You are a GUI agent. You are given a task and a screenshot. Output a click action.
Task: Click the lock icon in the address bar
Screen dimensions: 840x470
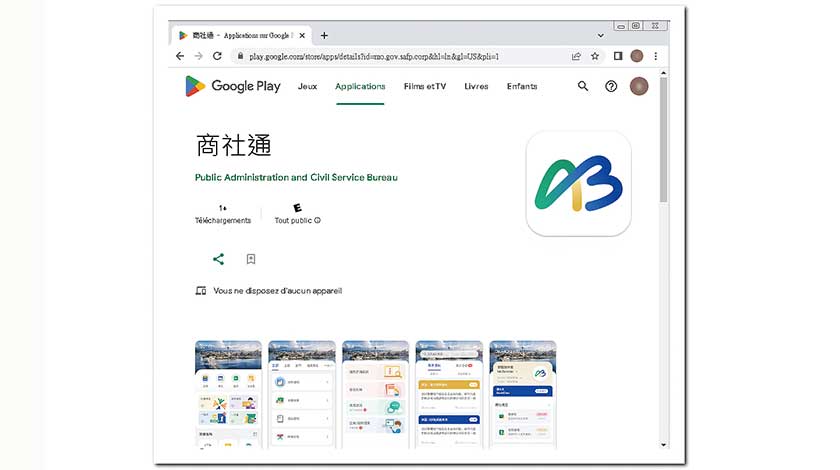click(x=240, y=56)
